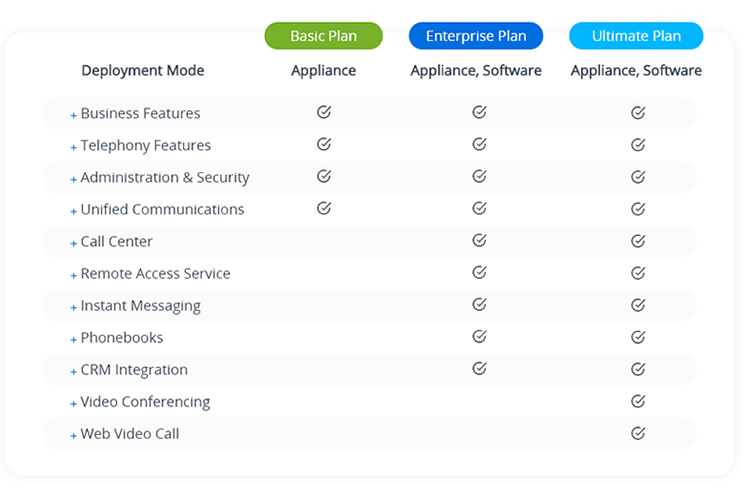
Task: Click Basic Plan checkmark for Administration & Security
Action: (324, 176)
